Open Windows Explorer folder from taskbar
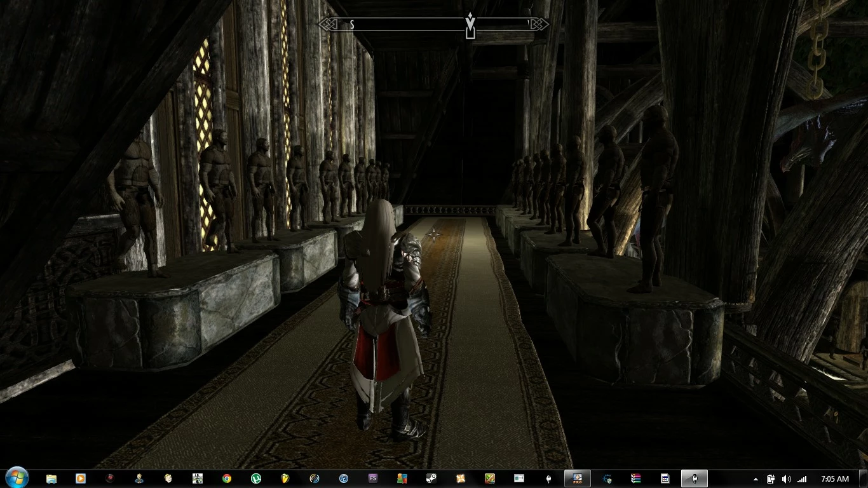The width and height of the screenshot is (868, 488). tap(51, 478)
